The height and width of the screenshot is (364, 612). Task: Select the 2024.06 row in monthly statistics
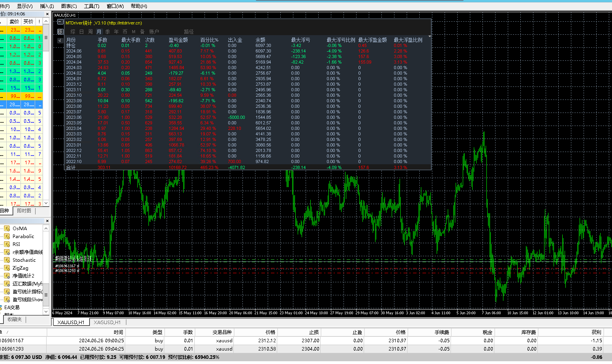click(x=247, y=51)
